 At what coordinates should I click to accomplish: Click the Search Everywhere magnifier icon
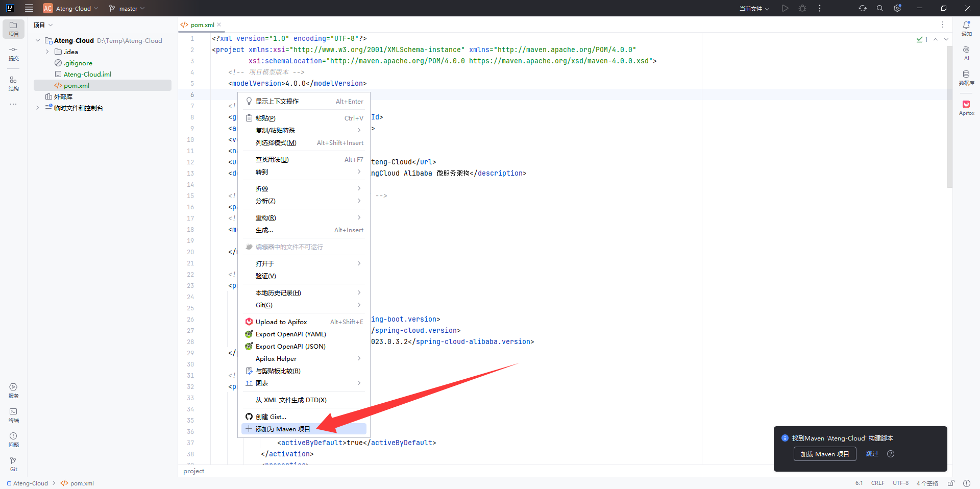coord(880,8)
